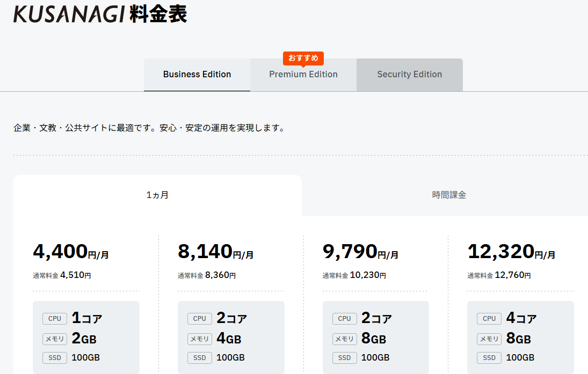Click the 4GB memory value in the 8,140円 plan
The image size is (588, 374).
pos(229,339)
